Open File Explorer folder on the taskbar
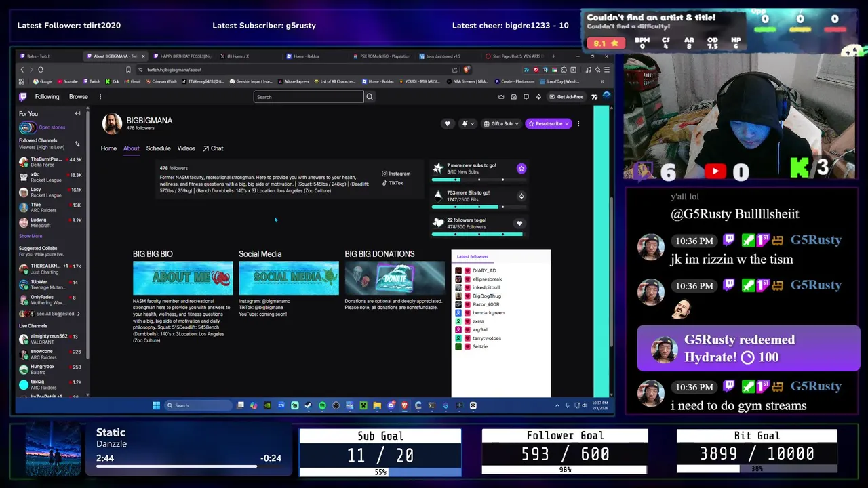This screenshot has width=868, height=488. (377, 405)
